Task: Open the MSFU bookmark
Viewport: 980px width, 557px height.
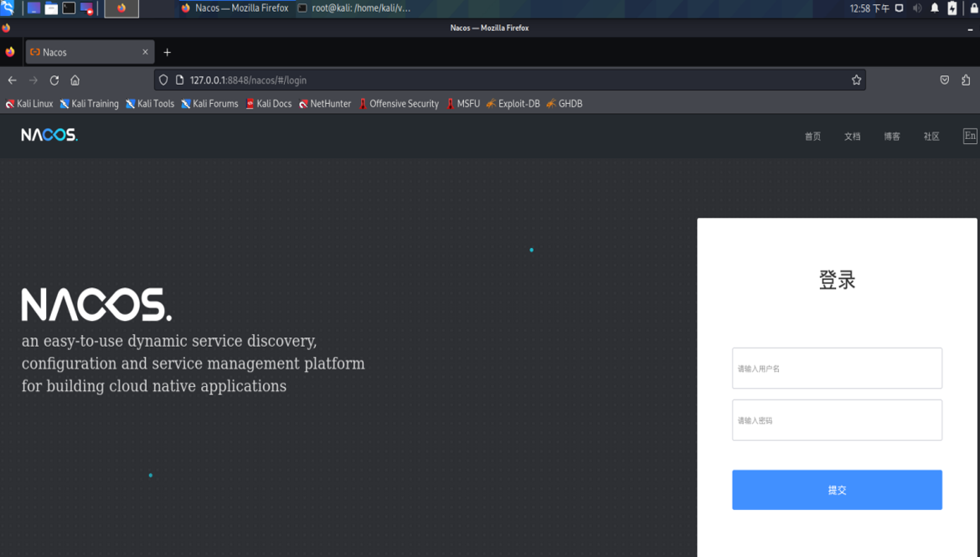Action: pyautogui.click(x=463, y=104)
